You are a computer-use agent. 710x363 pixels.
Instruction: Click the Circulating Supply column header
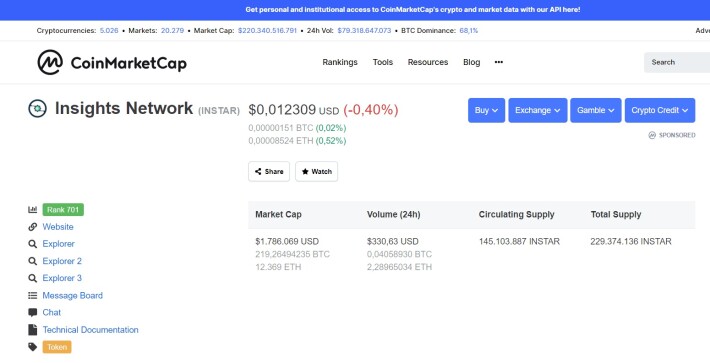click(x=517, y=215)
